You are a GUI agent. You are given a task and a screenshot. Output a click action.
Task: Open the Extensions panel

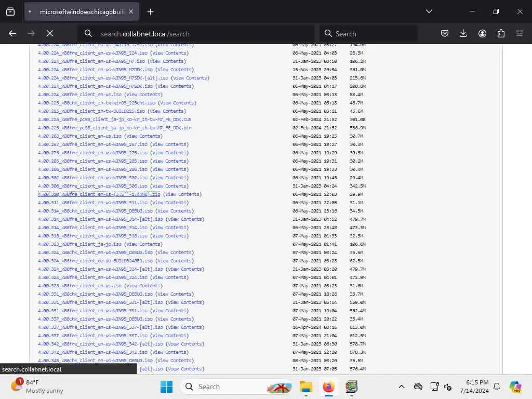coord(501,33)
